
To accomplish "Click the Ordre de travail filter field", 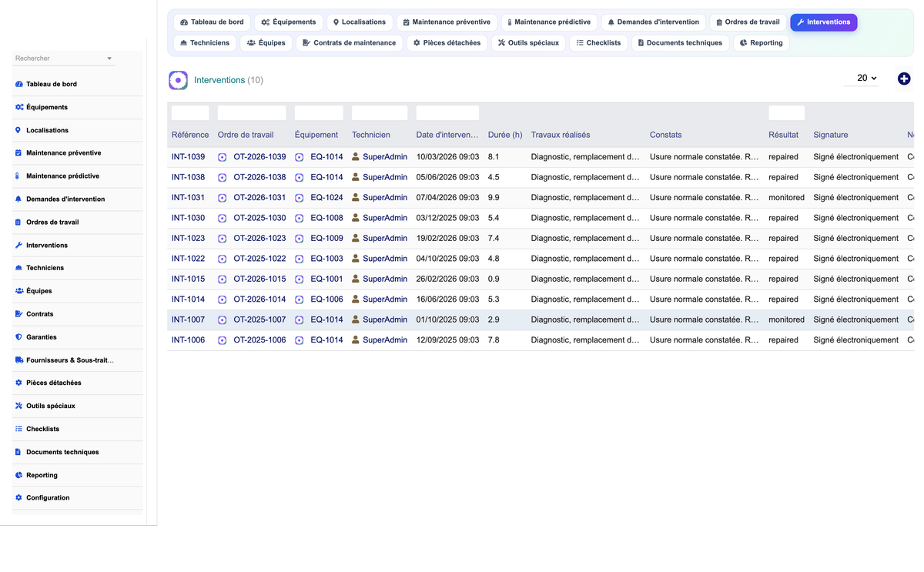I will (252, 113).
